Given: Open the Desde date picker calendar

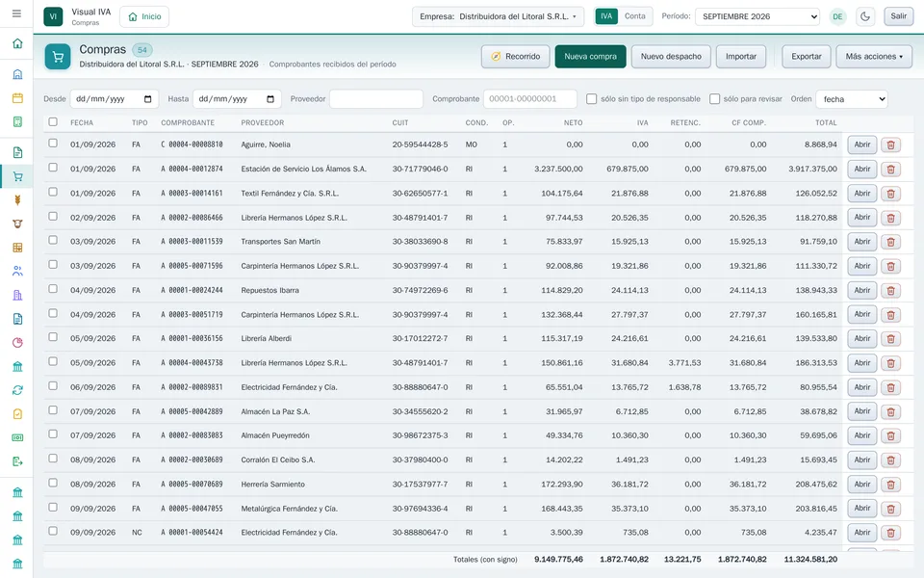Looking at the screenshot, I should click(148, 99).
